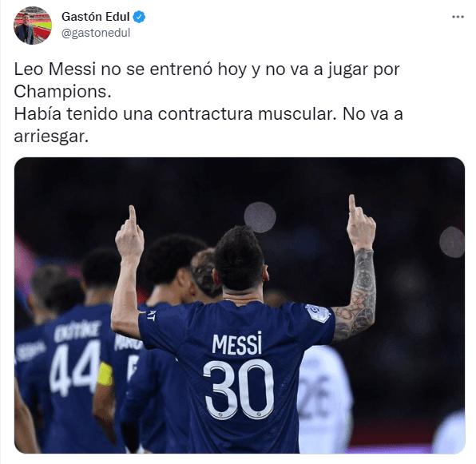This screenshot has height=464, width=476.
Task: Open the attached Messi photo
Action: (x=240, y=305)
